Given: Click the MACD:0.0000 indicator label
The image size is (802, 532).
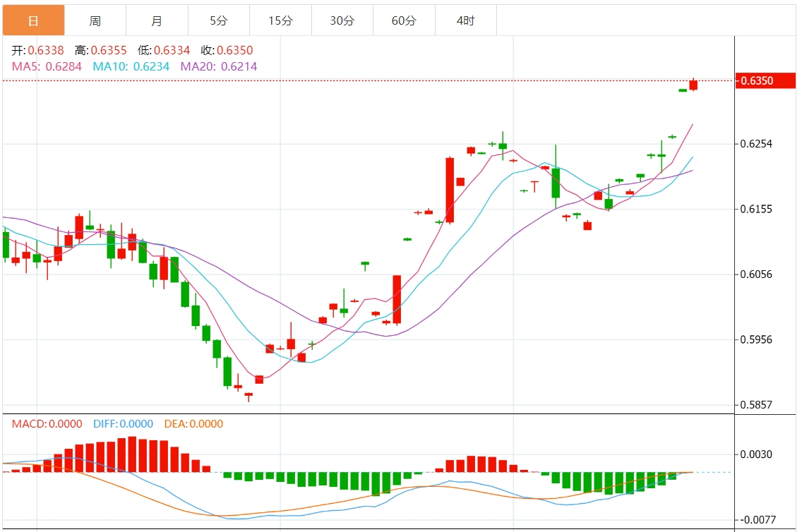Looking at the screenshot, I should tap(47, 423).
